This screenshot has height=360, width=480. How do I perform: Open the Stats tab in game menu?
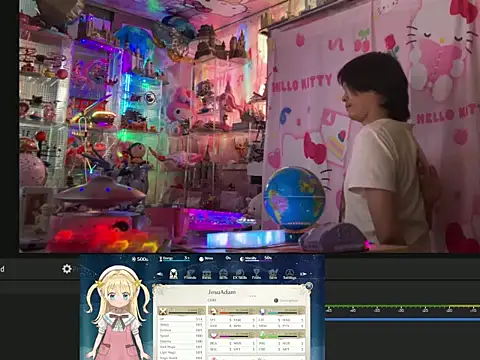[x=173, y=274]
